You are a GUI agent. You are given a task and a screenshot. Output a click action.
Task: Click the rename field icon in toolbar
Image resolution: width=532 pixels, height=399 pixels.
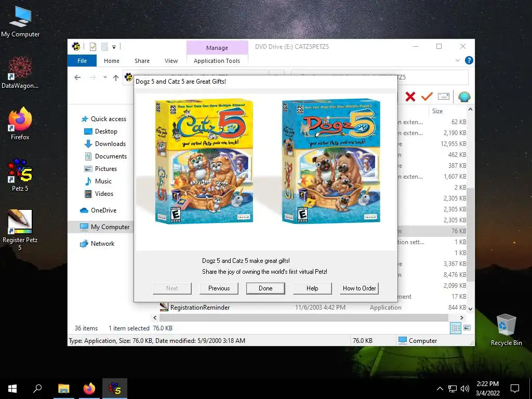click(444, 97)
